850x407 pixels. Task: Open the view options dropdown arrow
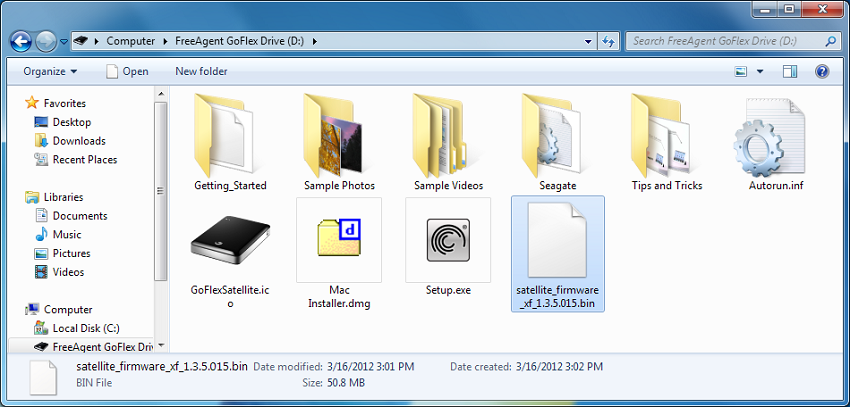point(760,72)
